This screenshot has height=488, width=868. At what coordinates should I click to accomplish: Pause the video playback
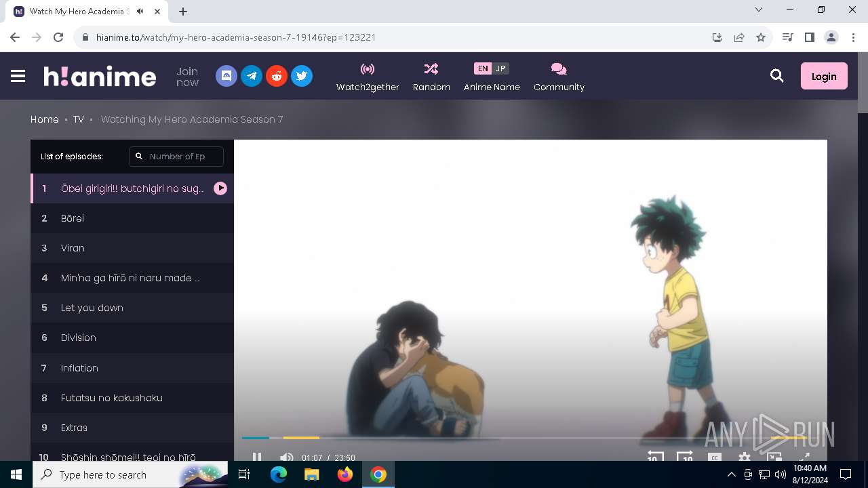tap(257, 457)
